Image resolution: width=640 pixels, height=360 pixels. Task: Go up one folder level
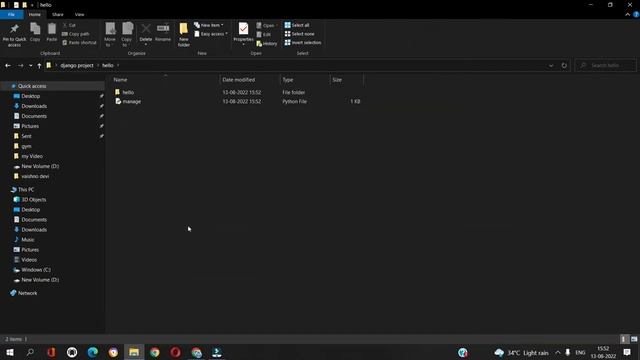click(39, 65)
